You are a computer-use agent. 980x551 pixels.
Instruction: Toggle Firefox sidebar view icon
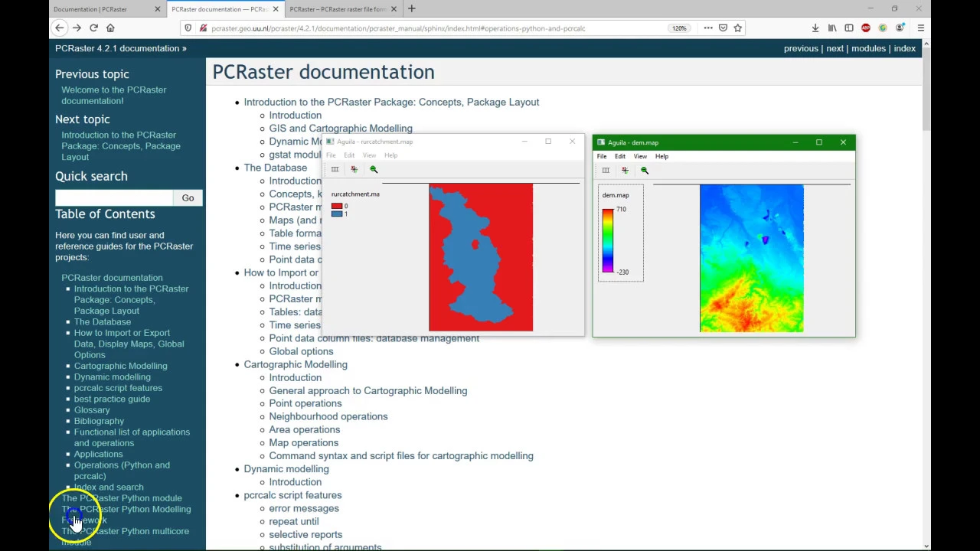849,28
